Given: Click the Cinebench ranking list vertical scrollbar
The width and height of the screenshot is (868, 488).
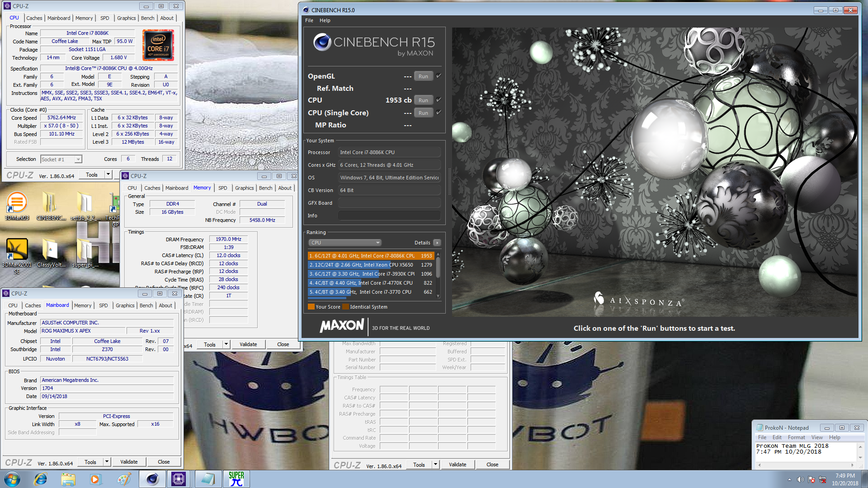Looking at the screenshot, I should 438,274.
